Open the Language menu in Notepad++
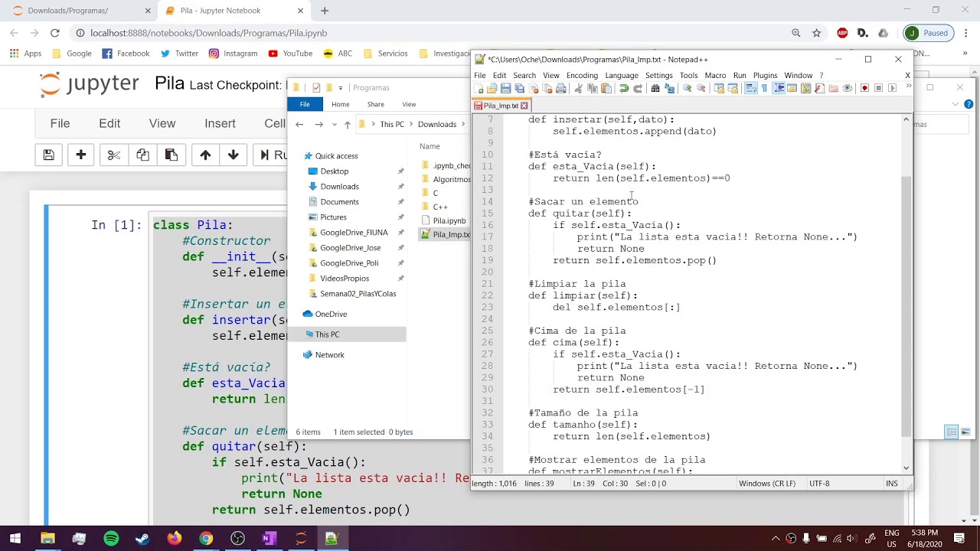The image size is (980, 551). 621,75
